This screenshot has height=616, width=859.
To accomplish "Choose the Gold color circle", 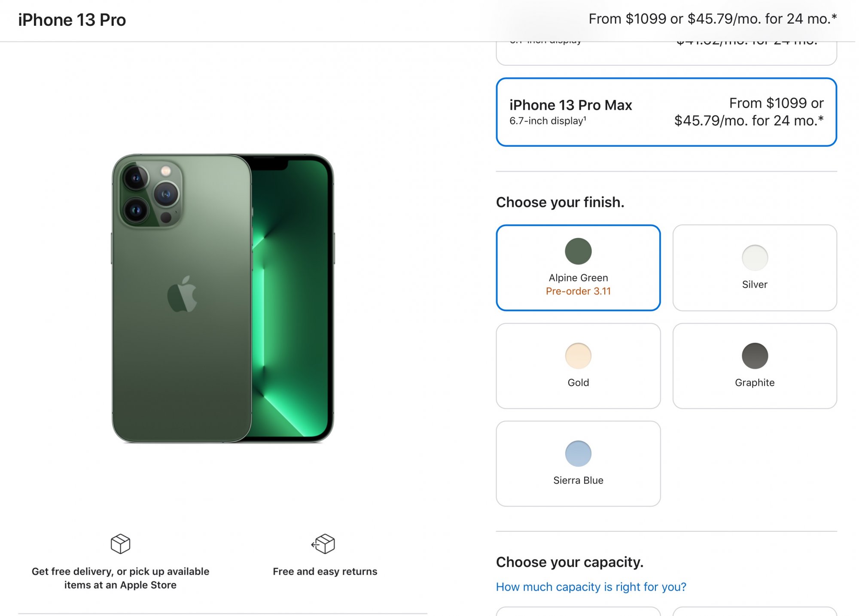I will click(578, 356).
